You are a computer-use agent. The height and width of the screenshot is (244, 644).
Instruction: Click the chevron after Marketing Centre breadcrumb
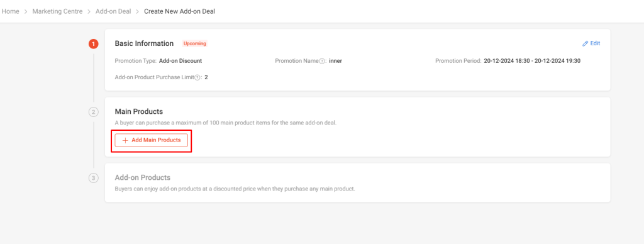click(x=89, y=11)
